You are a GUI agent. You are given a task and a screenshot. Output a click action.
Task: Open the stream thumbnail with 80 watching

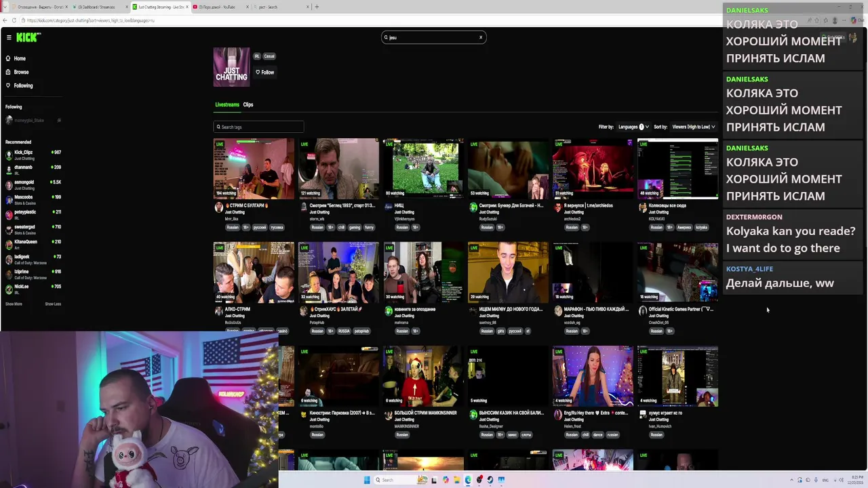423,168
